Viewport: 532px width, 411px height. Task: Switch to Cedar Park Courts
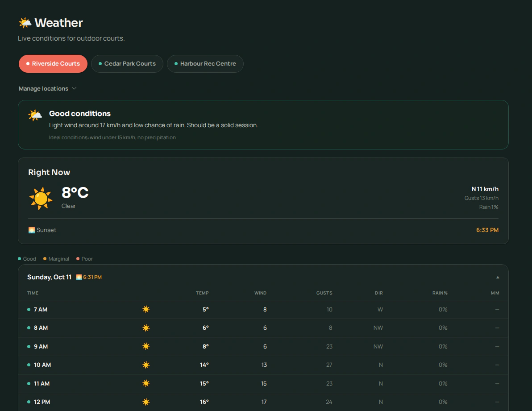(x=127, y=64)
